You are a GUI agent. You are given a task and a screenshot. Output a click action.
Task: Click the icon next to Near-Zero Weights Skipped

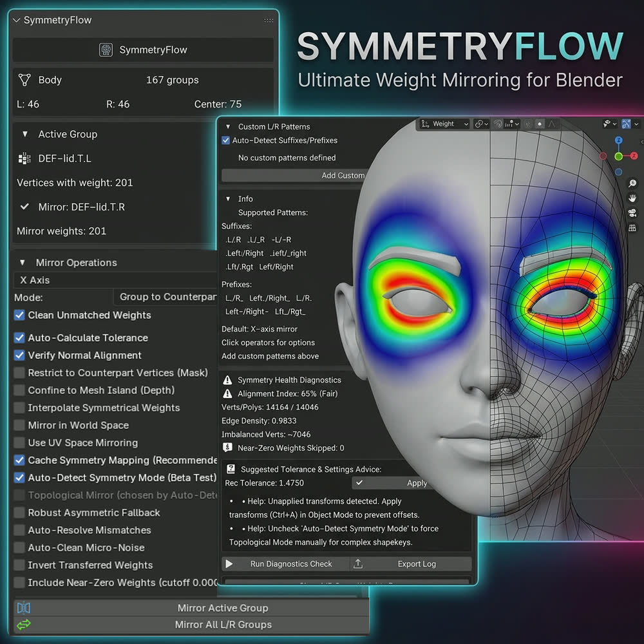point(227,448)
